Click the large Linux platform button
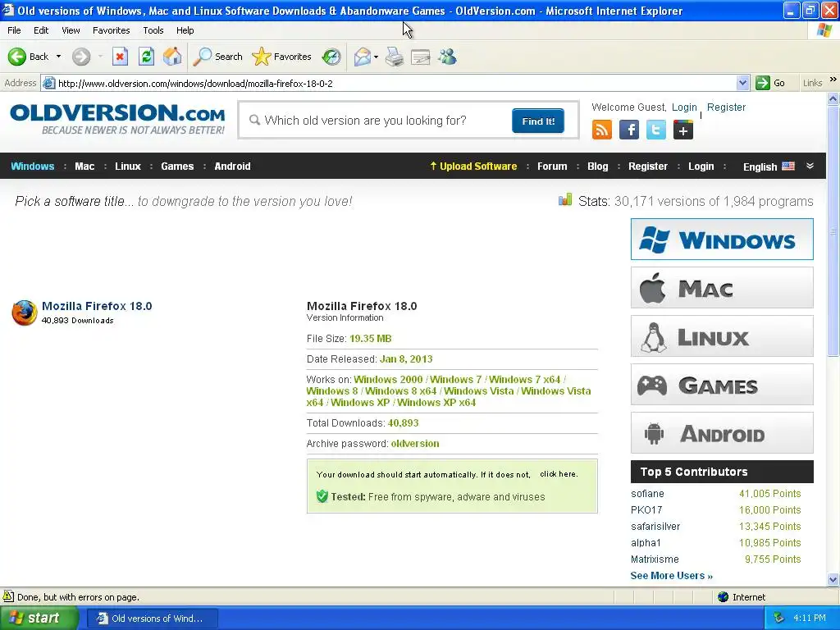This screenshot has height=630, width=840. click(722, 336)
